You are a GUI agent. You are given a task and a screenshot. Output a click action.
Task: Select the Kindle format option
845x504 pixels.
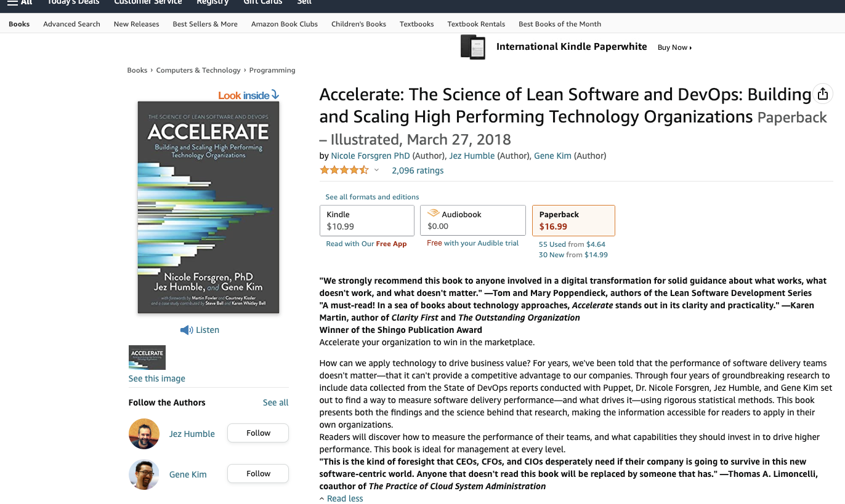pyautogui.click(x=366, y=220)
